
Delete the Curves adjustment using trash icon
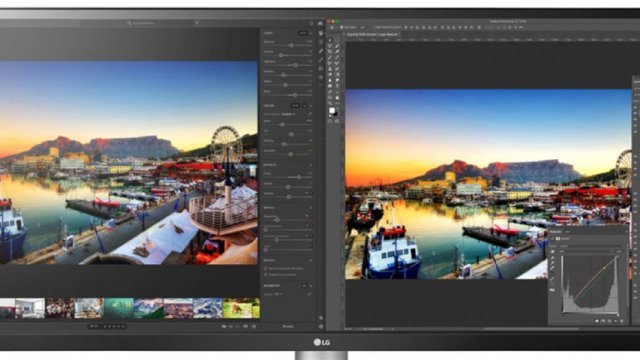(622, 320)
